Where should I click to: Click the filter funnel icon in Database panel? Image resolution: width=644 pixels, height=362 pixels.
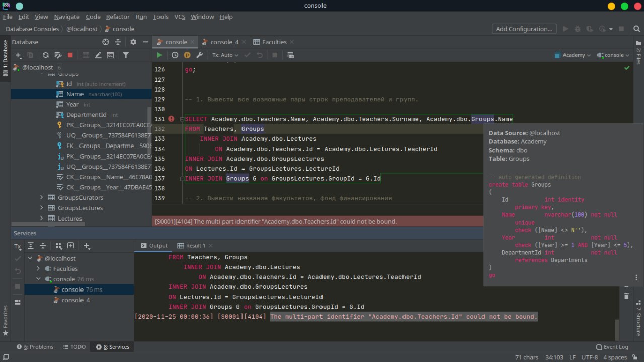click(x=126, y=55)
